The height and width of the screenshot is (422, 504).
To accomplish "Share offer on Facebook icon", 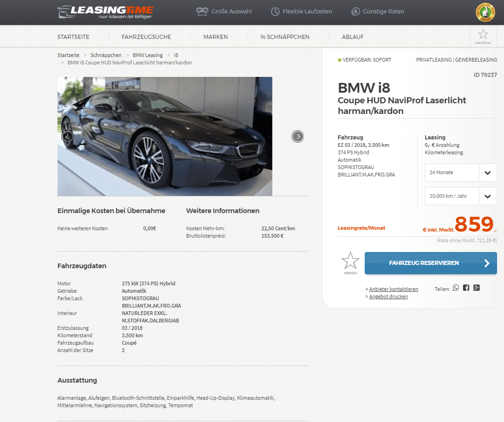I will tap(466, 288).
